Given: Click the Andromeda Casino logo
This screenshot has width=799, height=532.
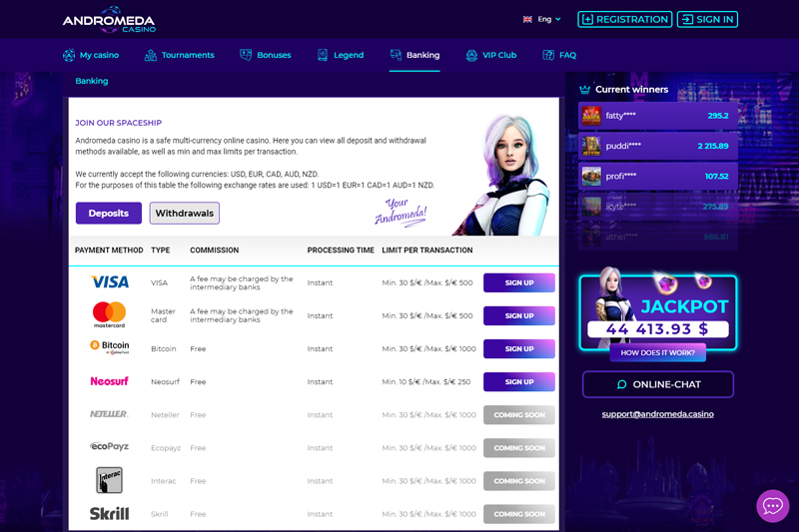Looking at the screenshot, I should (109, 20).
